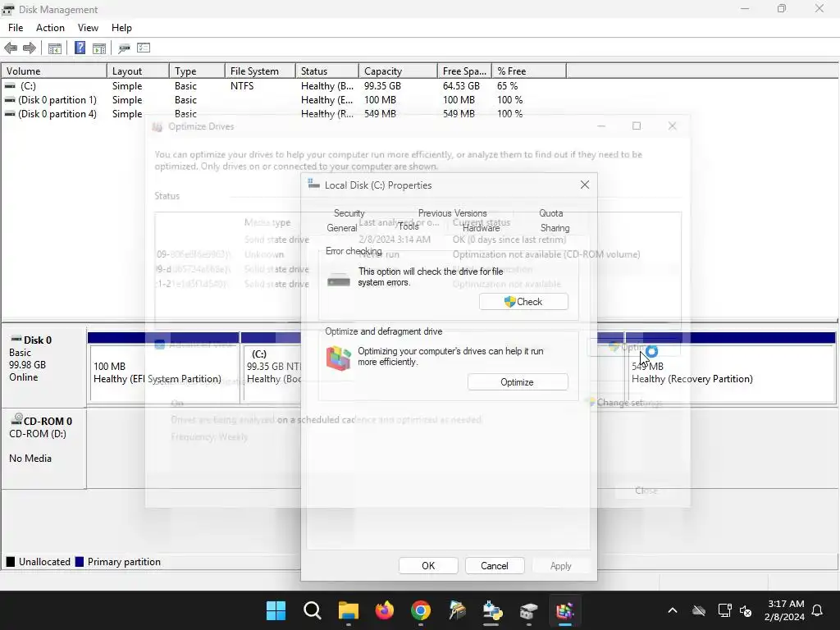Image resolution: width=840 pixels, height=630 pixels.
Task: Open the Action menu
Action: pos(50,28)
